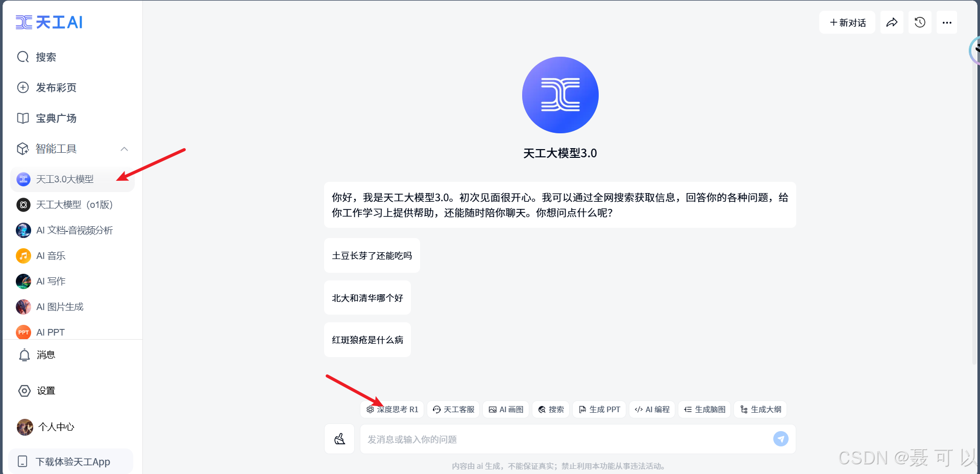
Task: Open 宝典广场 in the sidebar
Action: pyautogui.click(x=46, y=118)
